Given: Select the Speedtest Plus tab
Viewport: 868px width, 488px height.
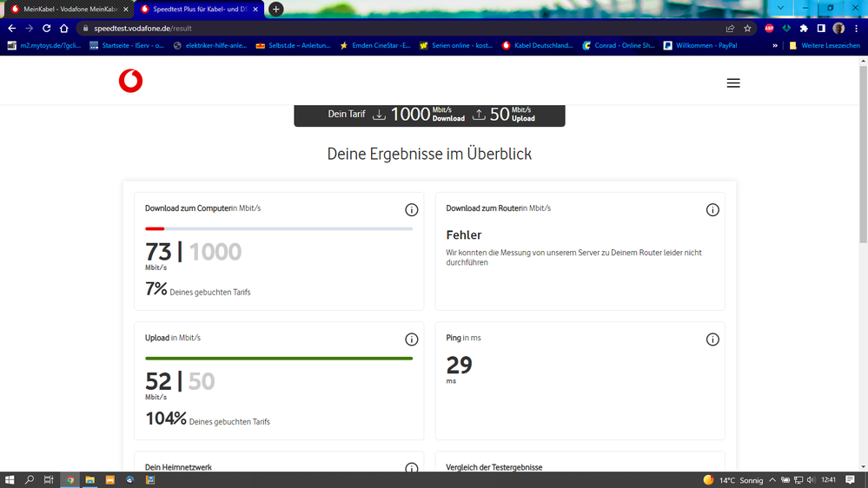Looking at the screenshot, I should pos(199,9).
